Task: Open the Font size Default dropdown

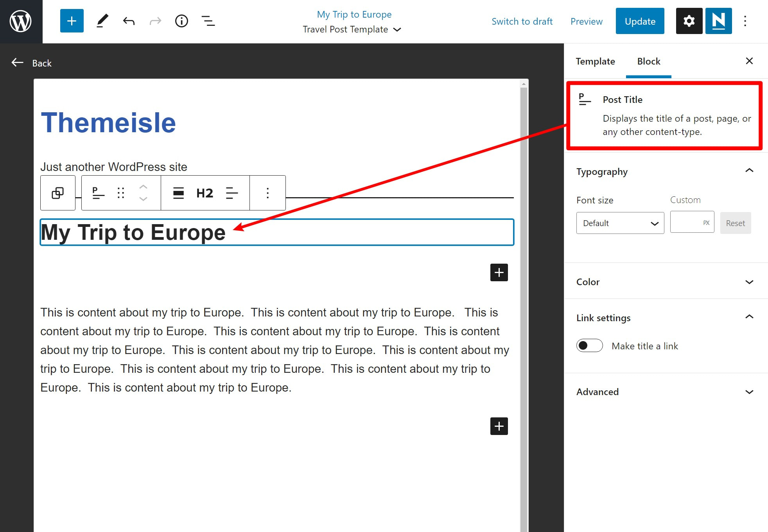Action: tap(620, 223)
